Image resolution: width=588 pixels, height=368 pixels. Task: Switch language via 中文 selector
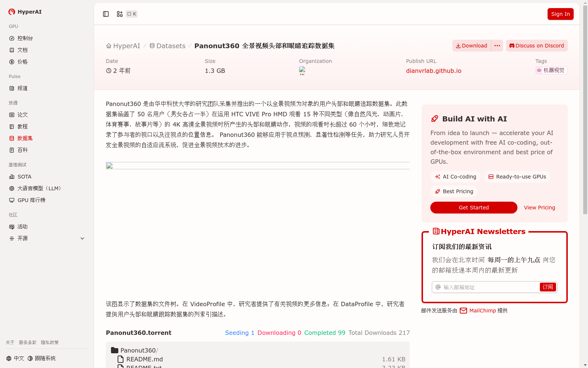(15, 358)
